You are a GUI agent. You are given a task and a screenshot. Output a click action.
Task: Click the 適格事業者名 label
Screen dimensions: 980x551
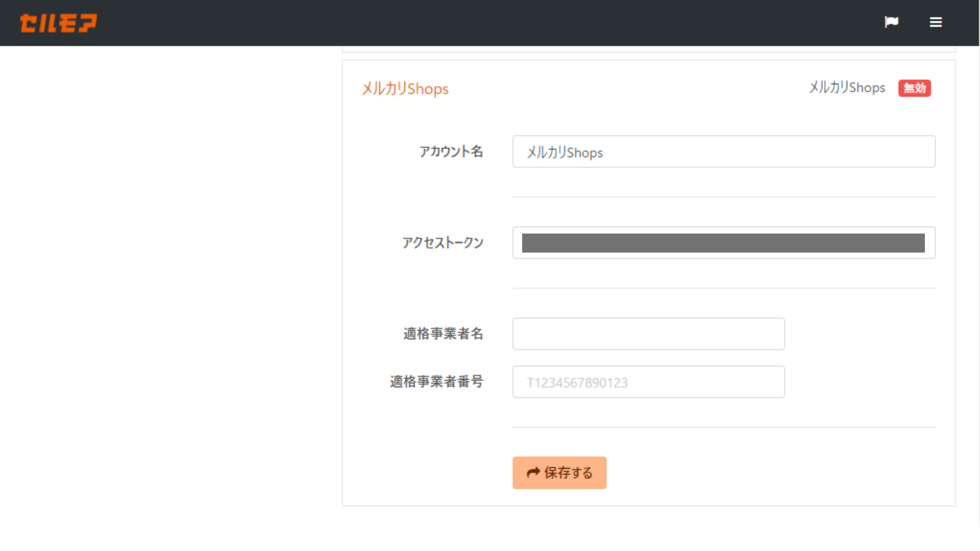443,334
